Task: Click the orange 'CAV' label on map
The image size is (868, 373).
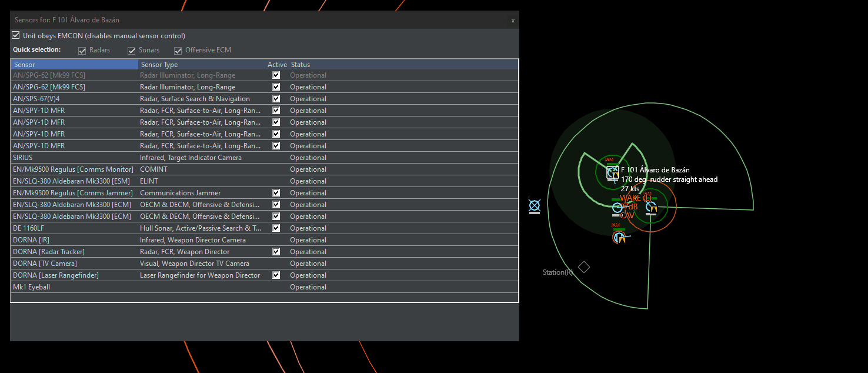Action: coord(627,216)
